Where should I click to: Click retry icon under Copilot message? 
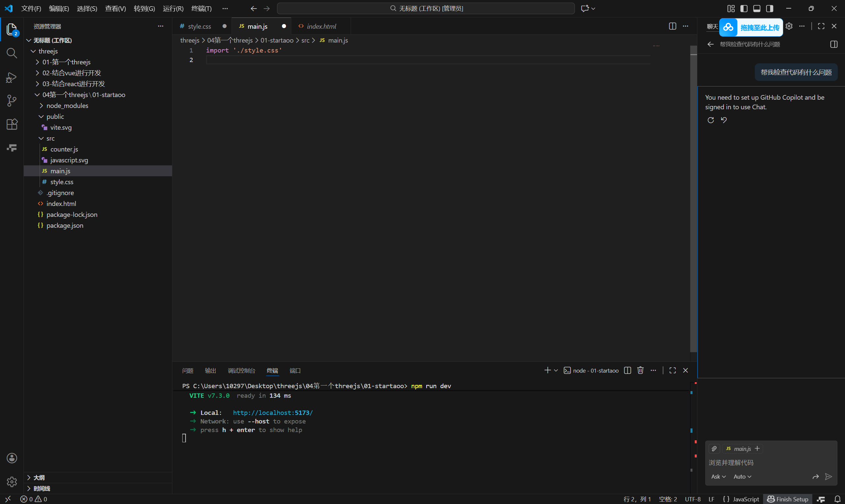pos(711,120)
